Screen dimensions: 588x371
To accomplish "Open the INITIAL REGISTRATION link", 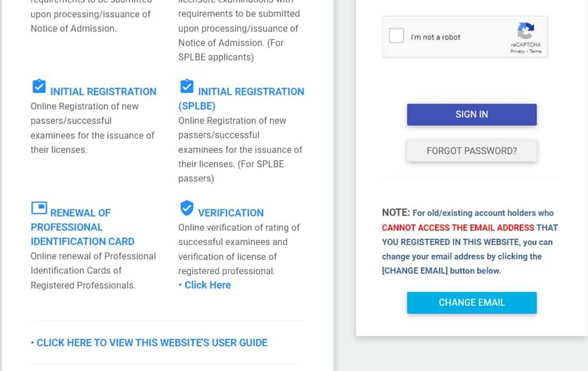I will point(103,91).
